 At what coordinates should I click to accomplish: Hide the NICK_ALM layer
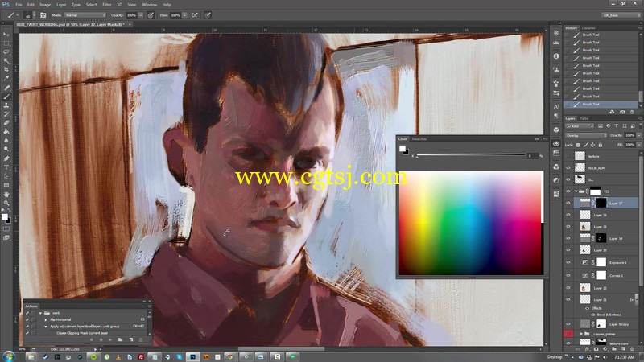coord(568,168)
